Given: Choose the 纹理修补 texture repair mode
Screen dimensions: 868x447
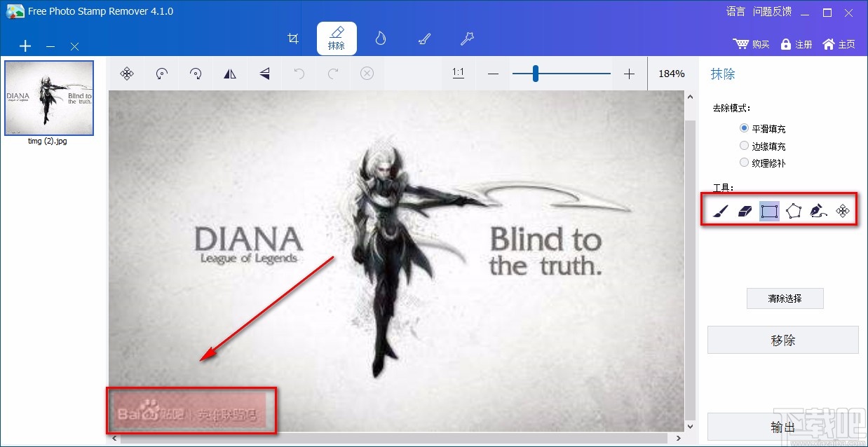Looking at the screenshot, I should tap(744, 162).
